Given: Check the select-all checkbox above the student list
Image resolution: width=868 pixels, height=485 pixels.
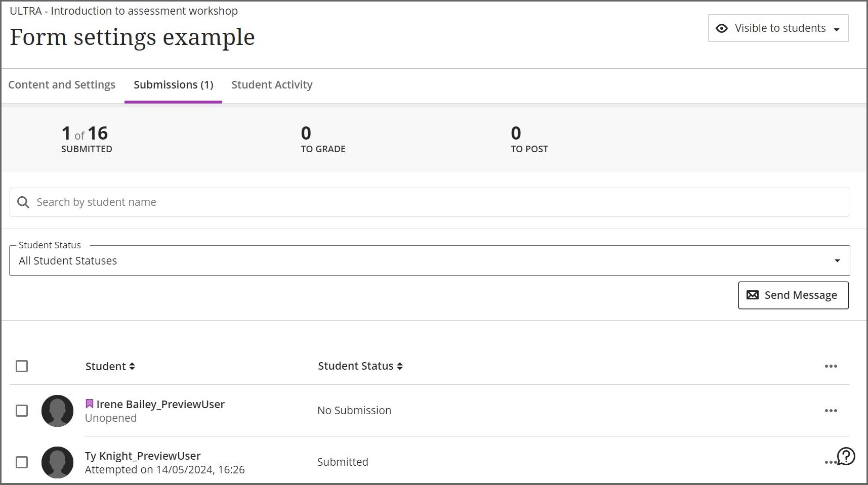Looking at the screenshot, I should point(22,366).
